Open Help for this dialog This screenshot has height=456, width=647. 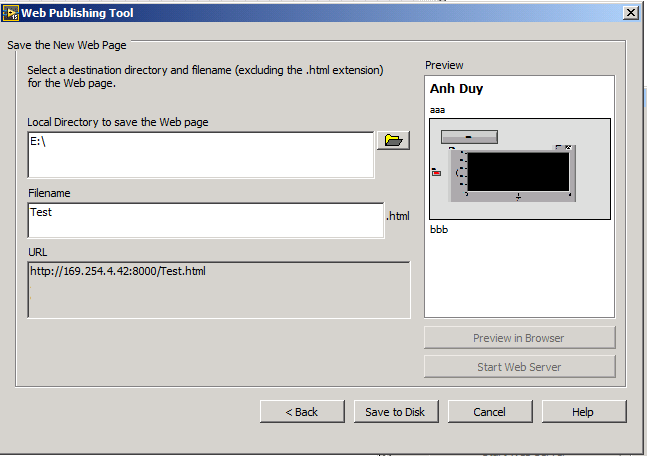coord(583,411)
